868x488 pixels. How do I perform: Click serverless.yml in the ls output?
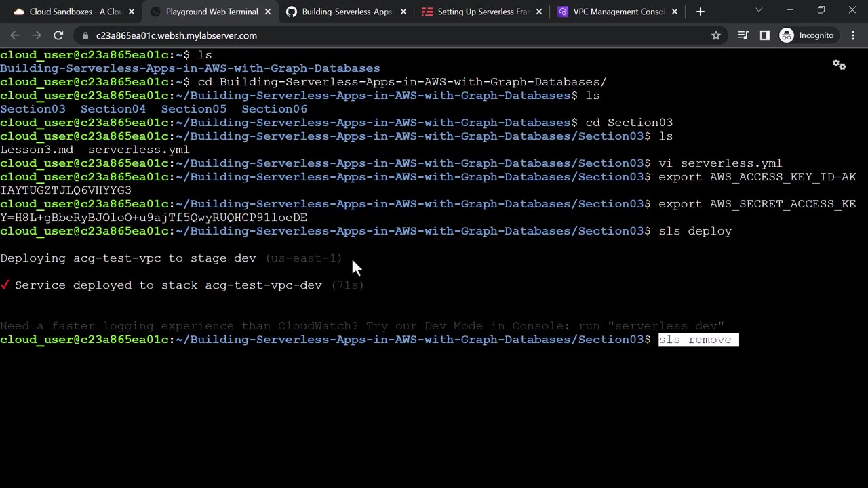pos(139,150)
